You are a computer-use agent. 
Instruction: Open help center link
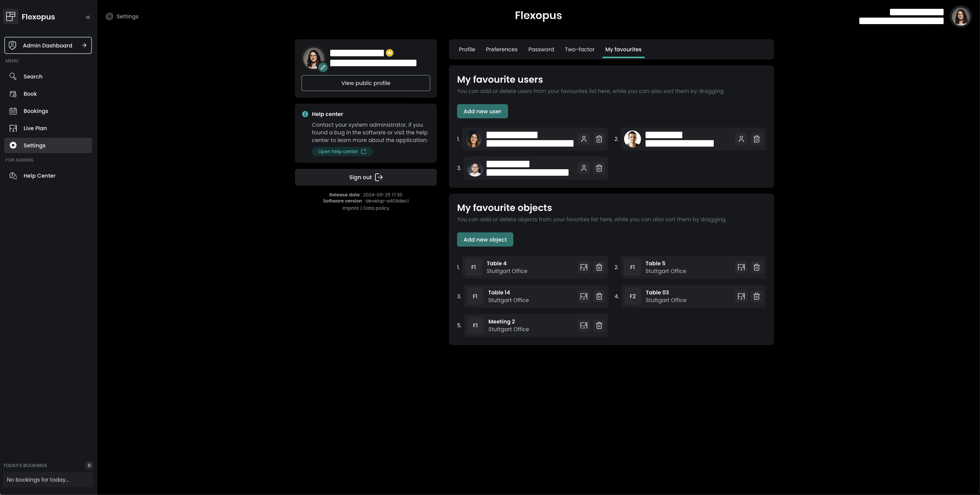[342, 152]
